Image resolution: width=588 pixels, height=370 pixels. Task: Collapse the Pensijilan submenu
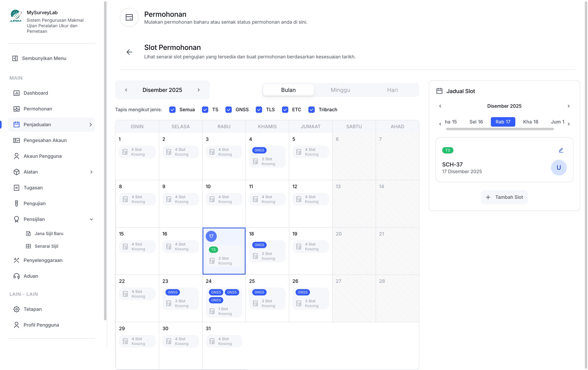tap(91, 219)
